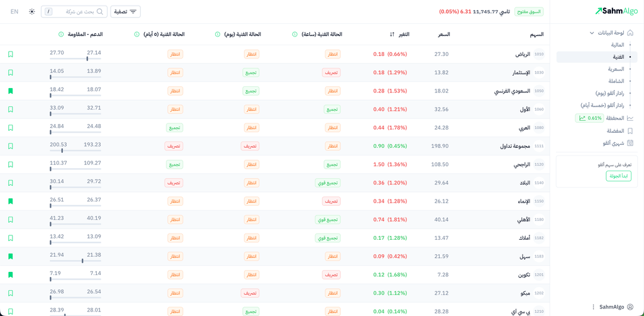The width and height of the screenshot is (644, 316).
Task: Click the ابدأ الجولة button
Action: pos(618,176)
